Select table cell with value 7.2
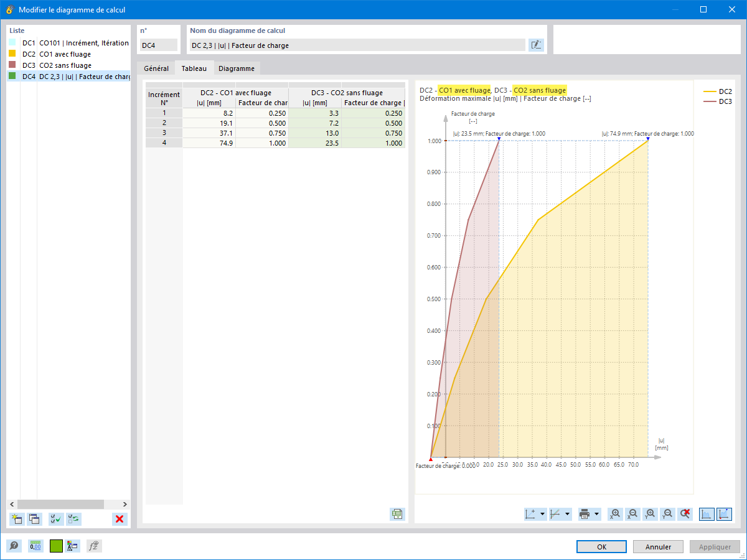Image resolution: width=747 pixels, height=560 pixels. click(315, 123)
